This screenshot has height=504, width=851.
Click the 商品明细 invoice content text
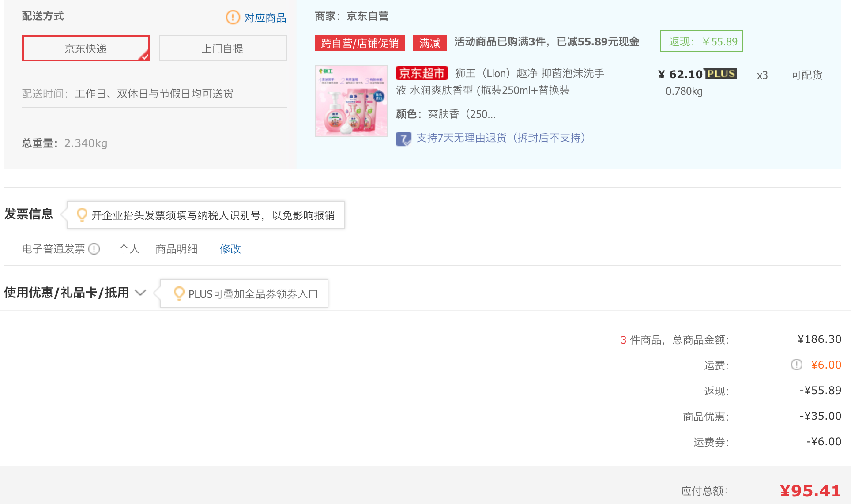click(x=177, y=249)
